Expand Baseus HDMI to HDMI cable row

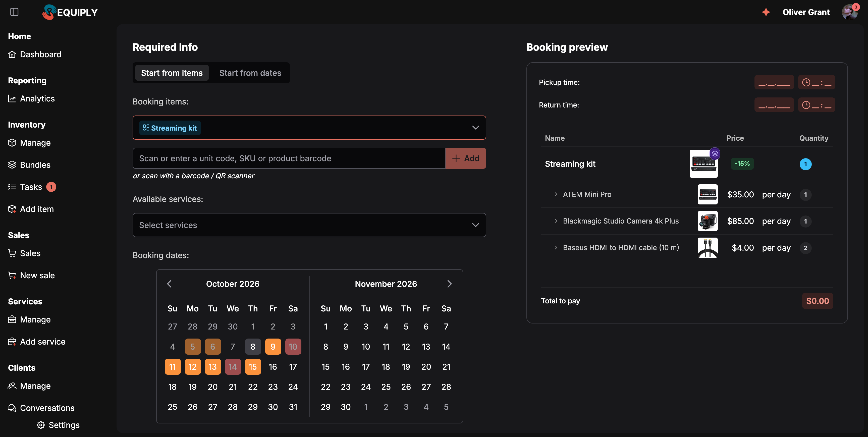(556, 248)
